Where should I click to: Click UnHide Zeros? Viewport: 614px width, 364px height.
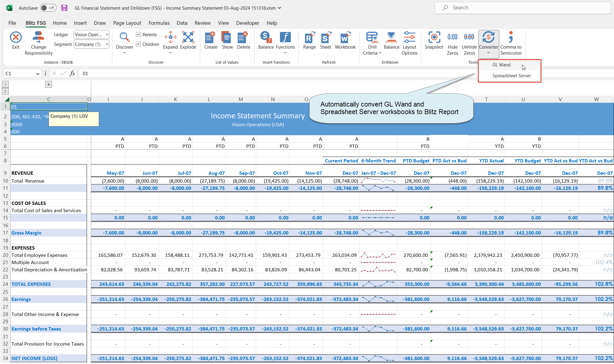tap(469, 43)
